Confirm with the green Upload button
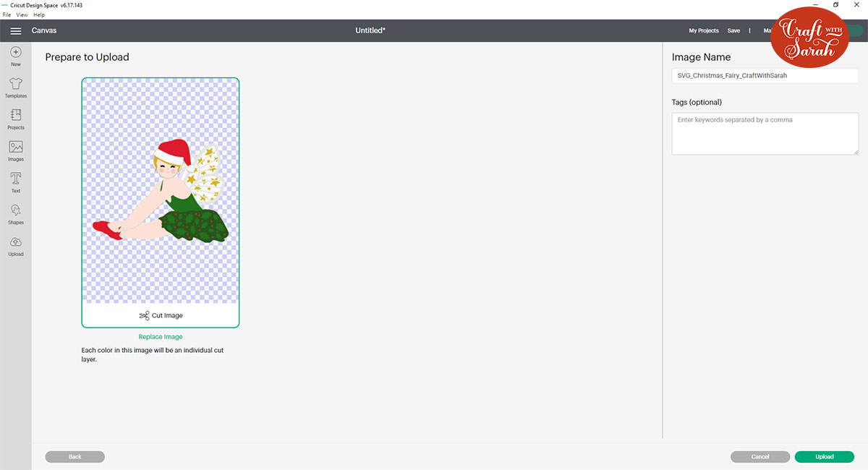 tap(824, 456)
